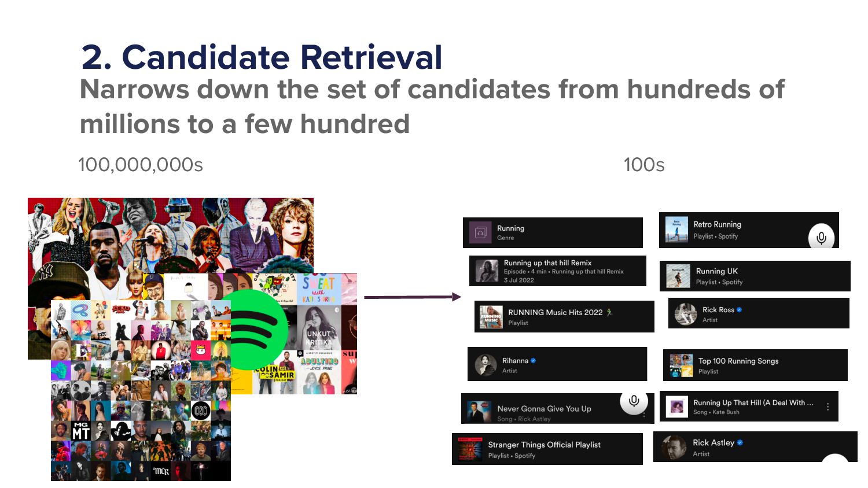This screenshot has height=488, width=868.
Task: Click the Never Gonna Give You Up album art
Action: [479, 412]
